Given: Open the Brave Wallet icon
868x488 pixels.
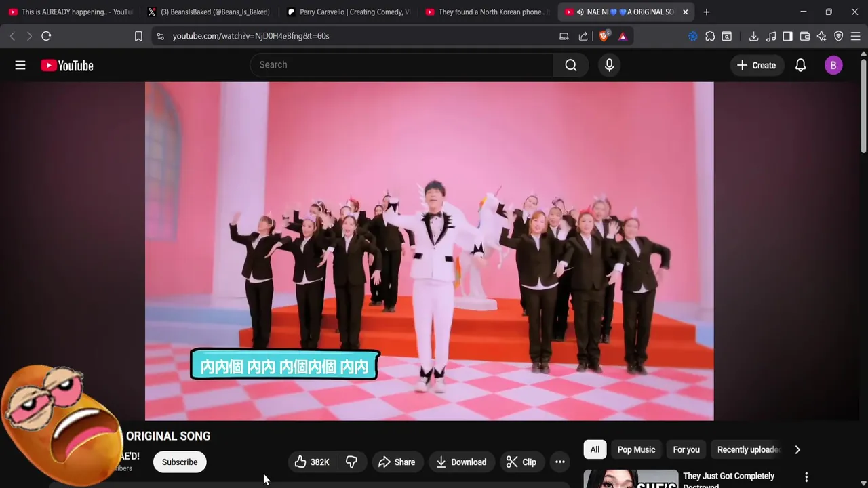Looking at the screenshot, I should (805, 36).
